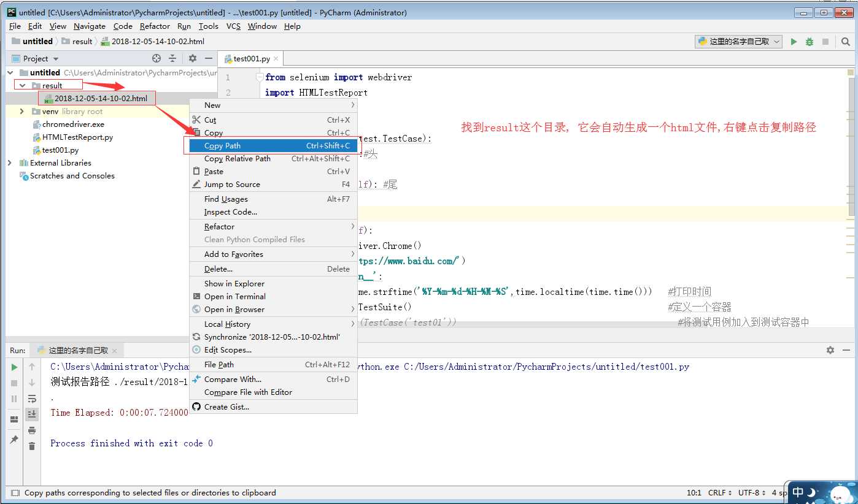
Task: Click Compare With... entry
Action: (x=274, y=380)
